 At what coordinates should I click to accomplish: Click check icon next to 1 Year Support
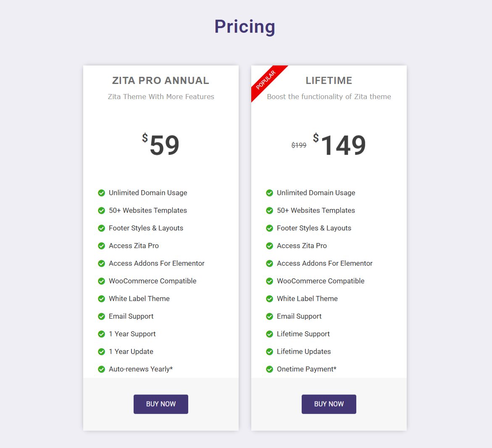click(101, 334)
